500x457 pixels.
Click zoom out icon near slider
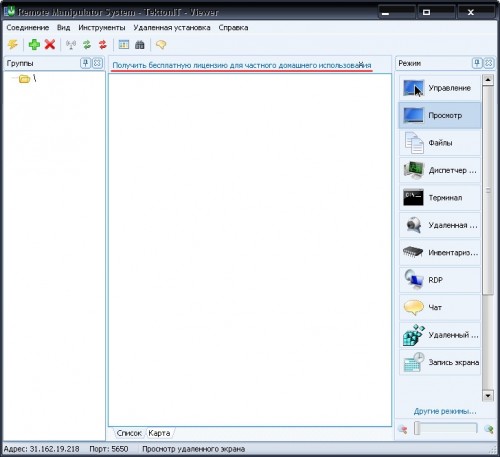pyautogui.click(x=403, y=429)
